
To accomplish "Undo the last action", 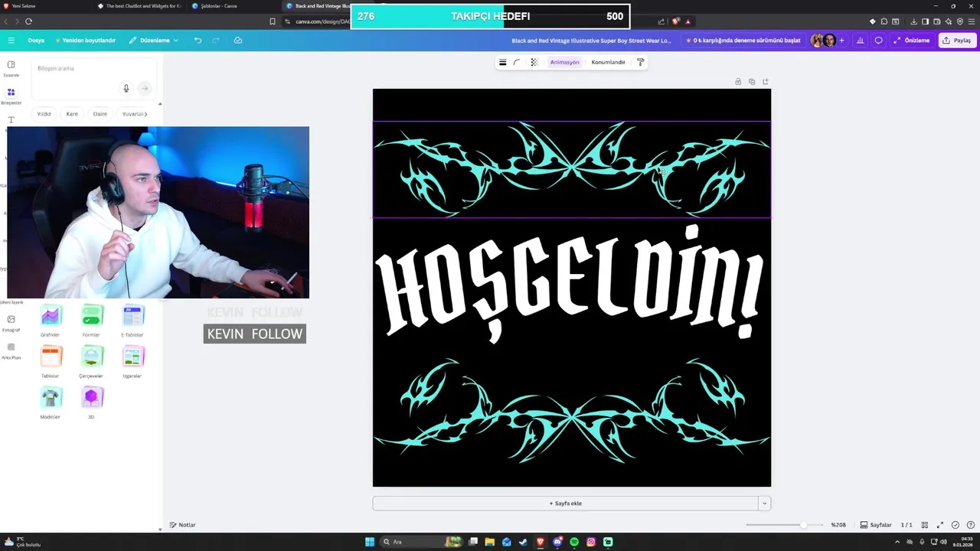I will (x=198, y=41).
